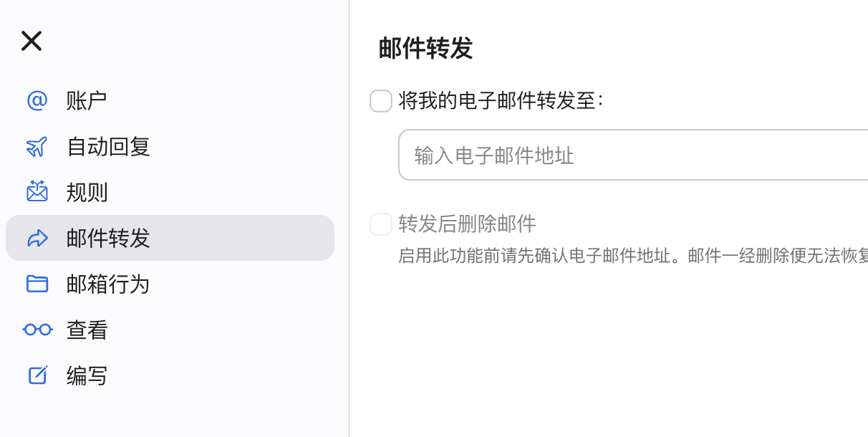
Task: Switch to the 查看 settings
Action: [87, 330]
